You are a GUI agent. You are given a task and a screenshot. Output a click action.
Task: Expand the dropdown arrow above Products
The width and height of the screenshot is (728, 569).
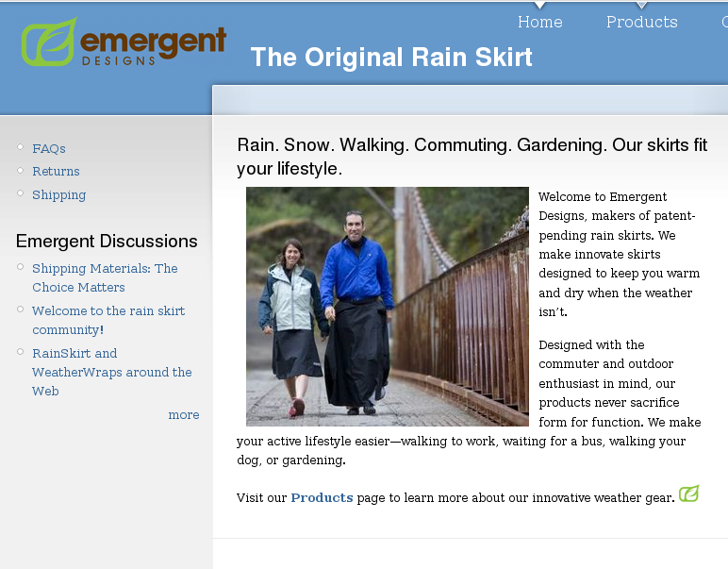click(x=641, y=5)
